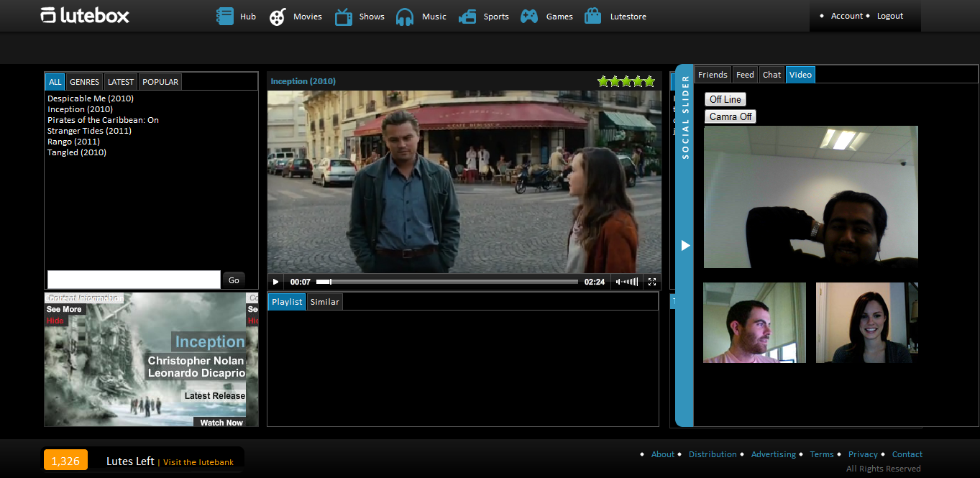This screenshot has height=478, width=980.
Task: Click the bearded man's webcam thumbnail
Action: [x=754, y=323]
